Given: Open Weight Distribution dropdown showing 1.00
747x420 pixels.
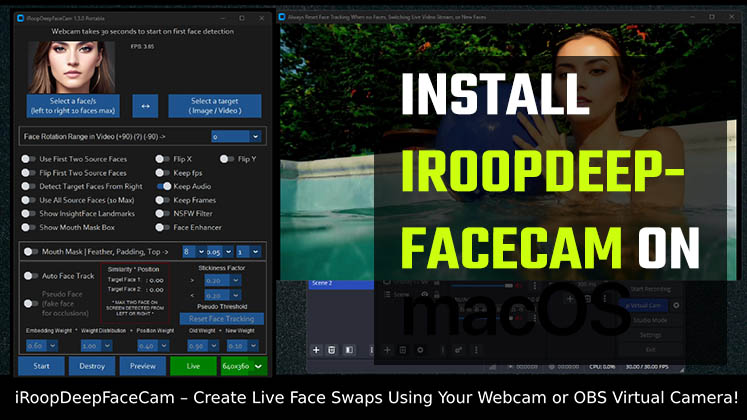Looking at the screenshot, I should click(97, 346).
